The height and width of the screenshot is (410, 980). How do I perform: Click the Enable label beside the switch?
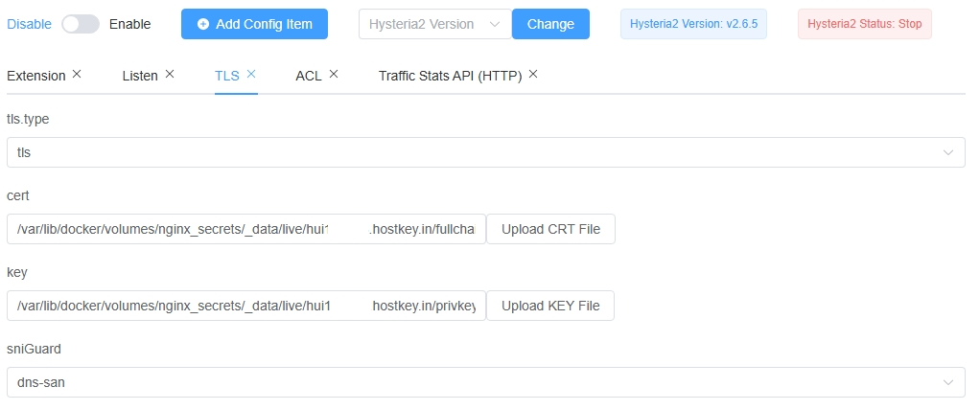click(129, 24)
